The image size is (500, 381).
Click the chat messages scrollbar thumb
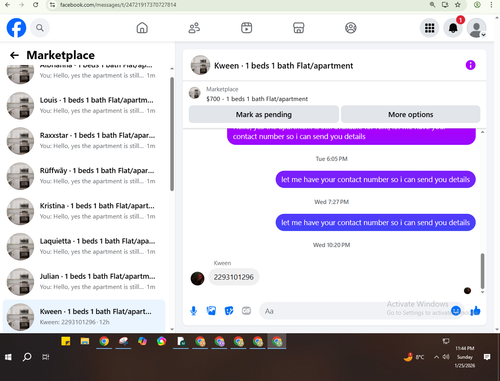(482, 271)
